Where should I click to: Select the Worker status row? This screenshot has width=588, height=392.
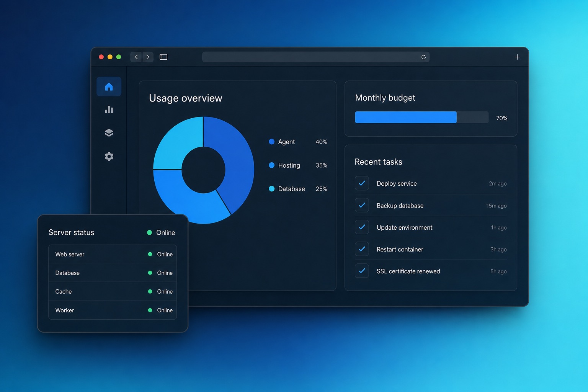click(x=113, y=310)
